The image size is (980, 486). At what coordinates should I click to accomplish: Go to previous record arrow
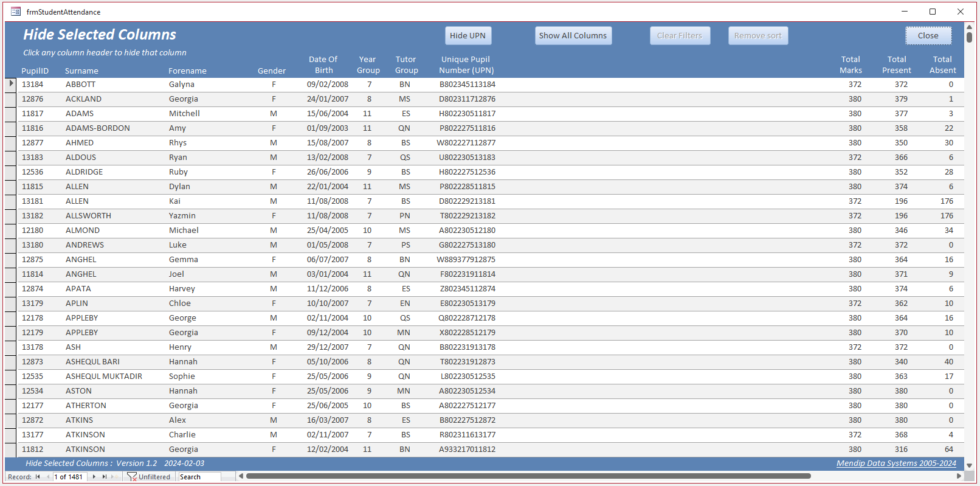pyautogui.click(x=47, y=477)
